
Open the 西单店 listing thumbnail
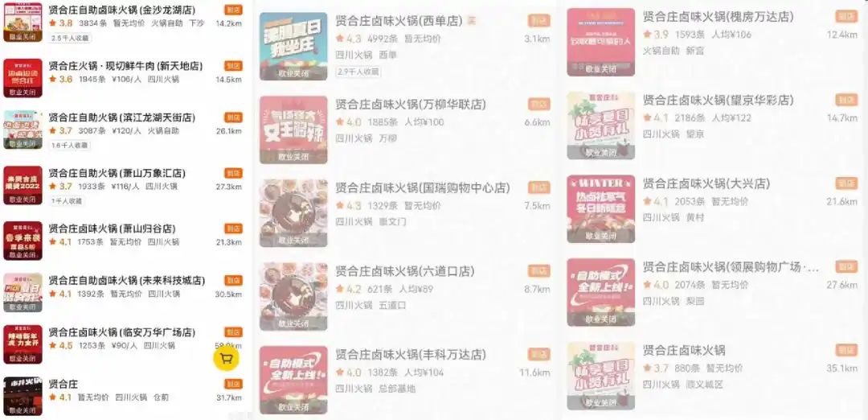(x=293, y=47)
